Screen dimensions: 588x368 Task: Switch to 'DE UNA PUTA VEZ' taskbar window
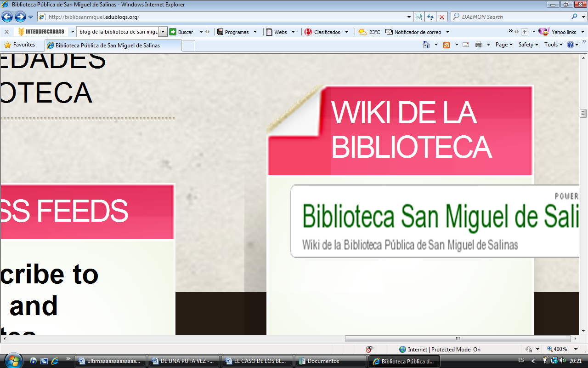184,361
